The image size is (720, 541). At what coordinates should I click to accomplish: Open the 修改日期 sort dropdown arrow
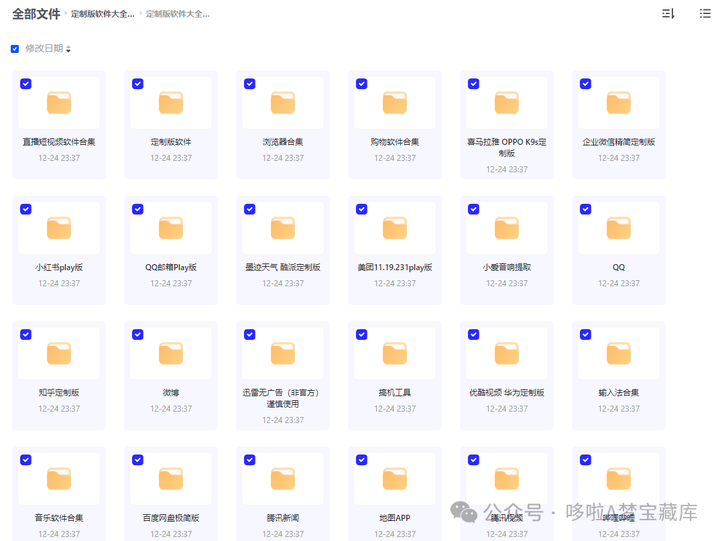[x=68, y=49]
